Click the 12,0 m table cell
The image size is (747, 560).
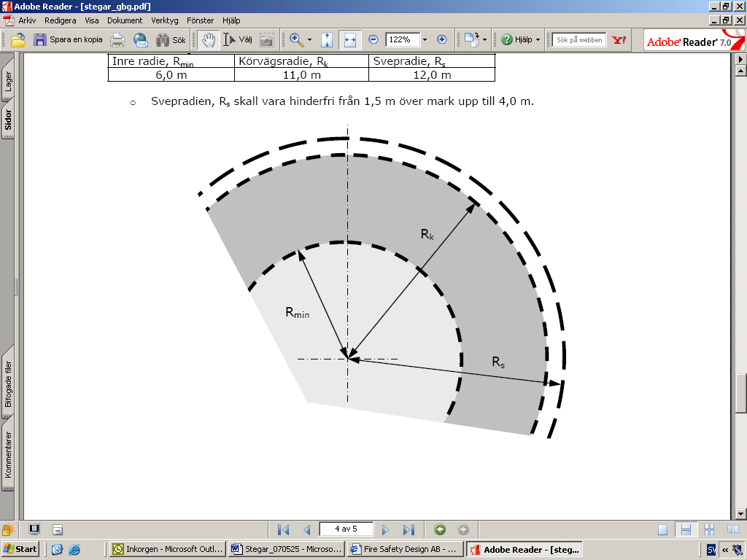point(432,75)
